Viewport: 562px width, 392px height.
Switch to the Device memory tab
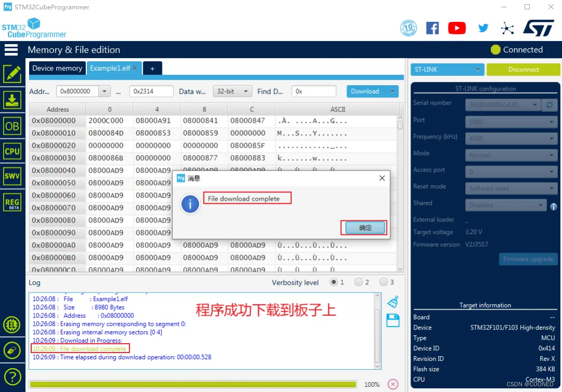(57, 68)
